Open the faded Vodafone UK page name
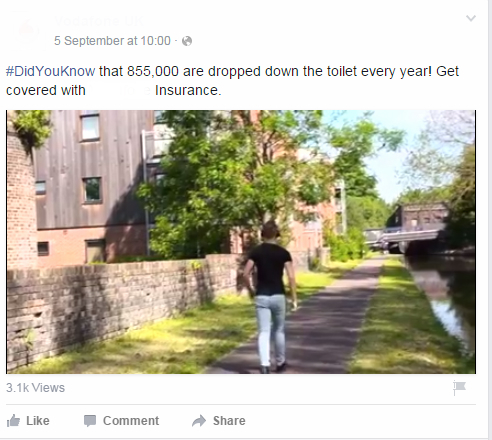Viewport: 492px width, 440px height. 99,21
